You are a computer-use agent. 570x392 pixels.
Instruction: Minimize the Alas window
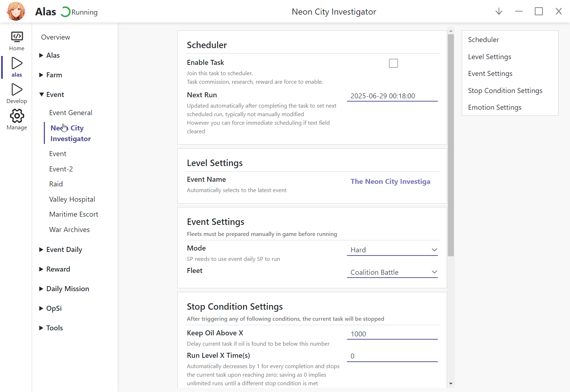[x=519, y=11]
